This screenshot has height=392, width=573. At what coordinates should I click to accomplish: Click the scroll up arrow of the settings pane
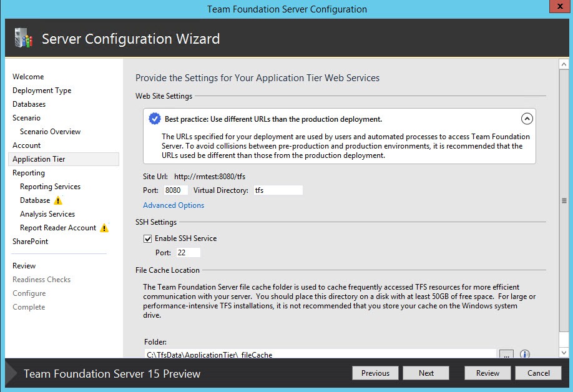(x=564, y=64)
